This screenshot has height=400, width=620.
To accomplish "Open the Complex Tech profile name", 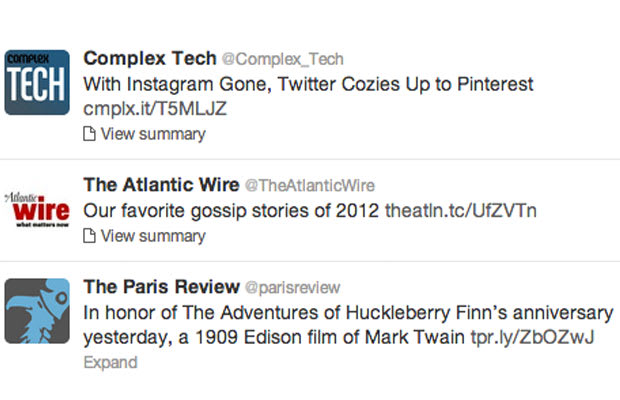I will pyautogui.click(x=150, y=58).
